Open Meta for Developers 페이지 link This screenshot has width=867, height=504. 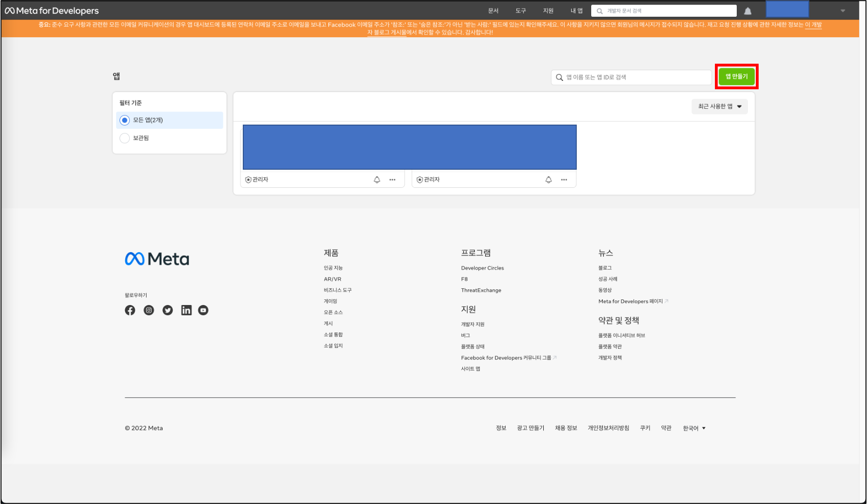point(633,301)
